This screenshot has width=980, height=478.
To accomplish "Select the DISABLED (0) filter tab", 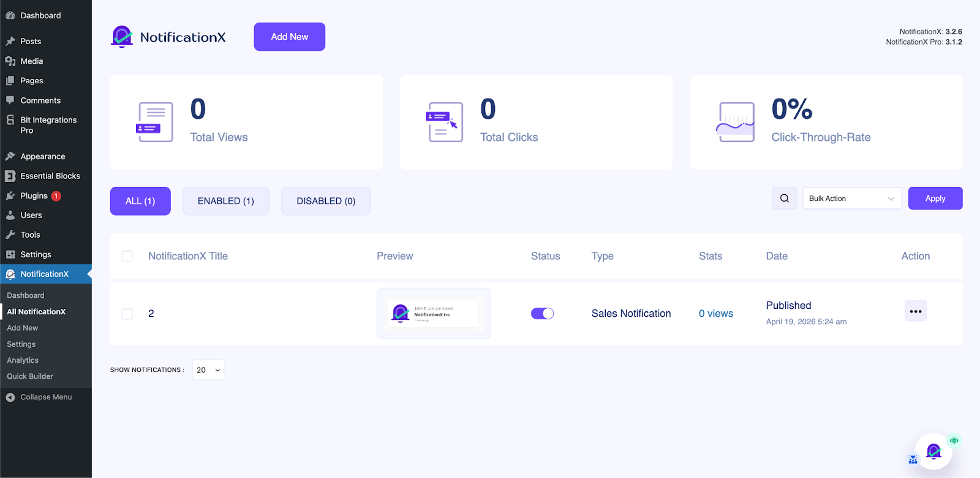I will coord(326,201).
